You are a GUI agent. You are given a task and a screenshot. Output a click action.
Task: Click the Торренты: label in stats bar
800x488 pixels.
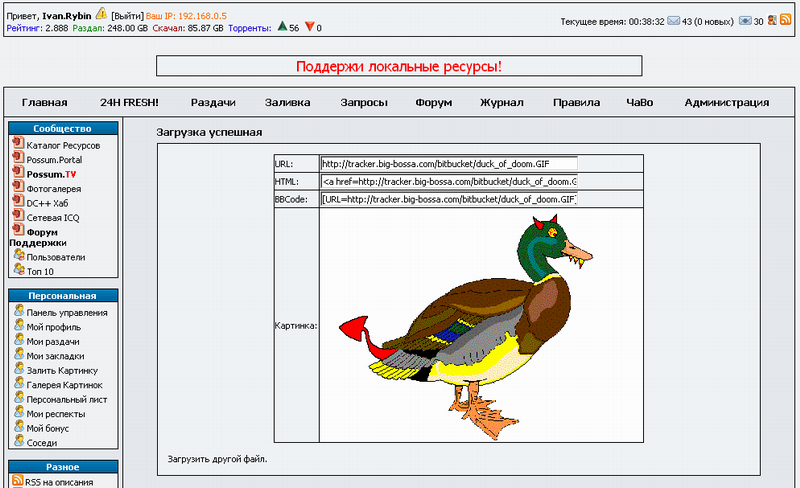250,28
